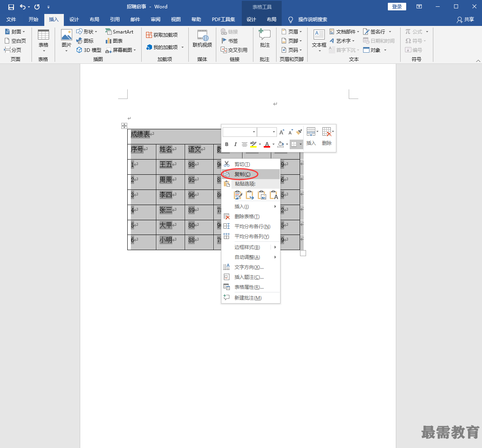Click the font name box in mini toolbar
The image size is (482, 448).
239,132
